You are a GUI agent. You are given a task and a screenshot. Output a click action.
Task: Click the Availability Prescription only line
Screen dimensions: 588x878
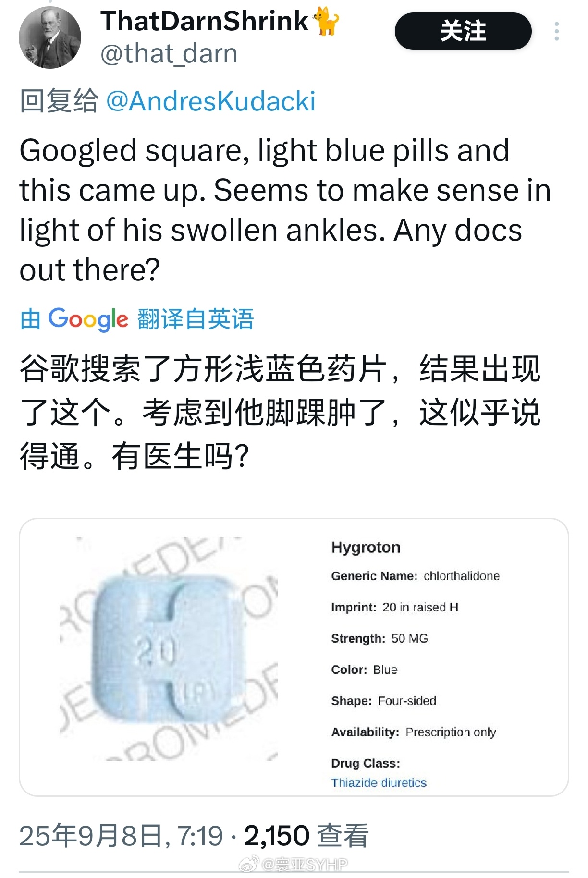pos(413,732)
